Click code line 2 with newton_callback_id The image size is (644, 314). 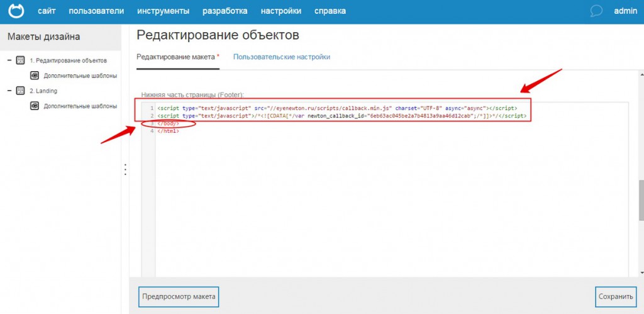tap(341, 116)
